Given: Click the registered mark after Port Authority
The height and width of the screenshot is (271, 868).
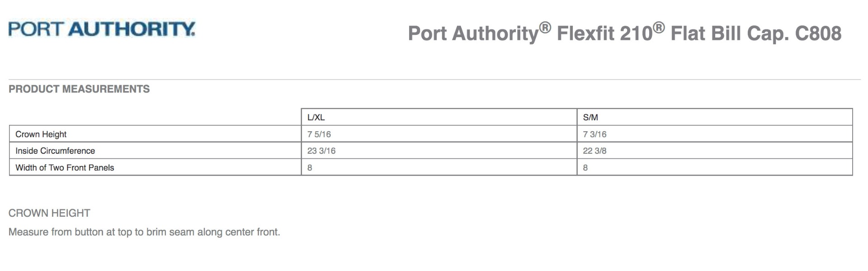Looking at the screenshot, I should point(545,28).
